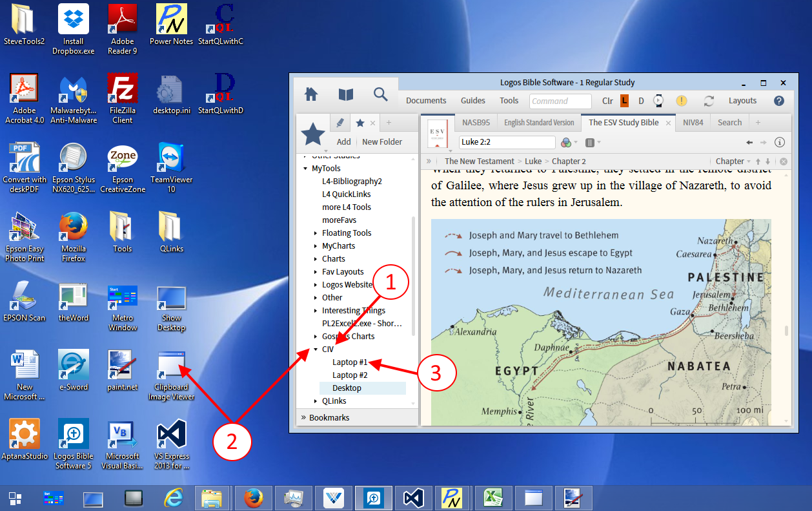Image resolution: width=812 pixels, height=511 pixels.
Task: Open Microsoft Visual Basic desktop shortcut
Action: [123, 444]
